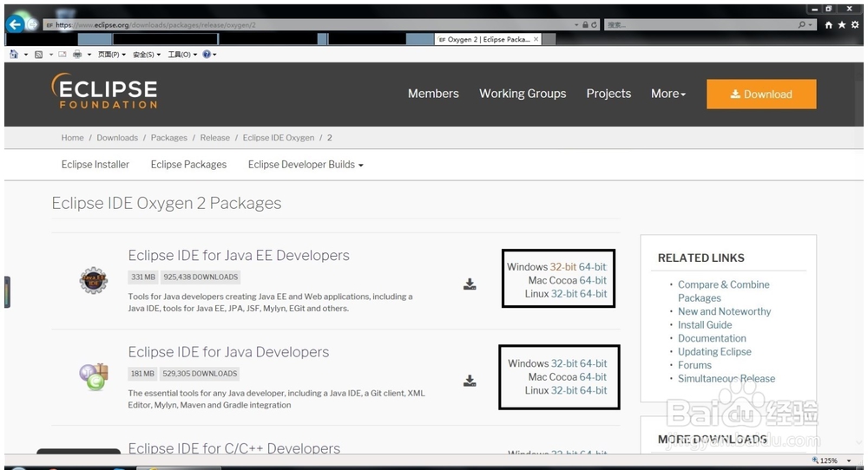Download Java EE Windows 32-bit
The height and width of the screenshot is (470, 868).
point(563,266)
